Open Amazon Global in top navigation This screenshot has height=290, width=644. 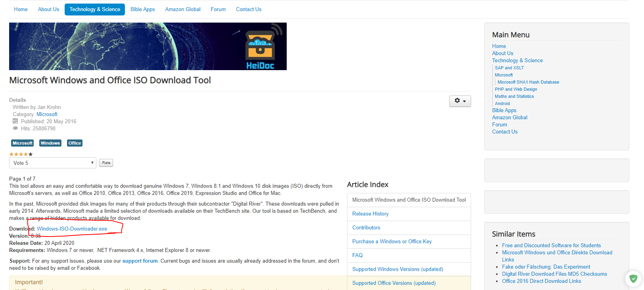pos(183,9)
